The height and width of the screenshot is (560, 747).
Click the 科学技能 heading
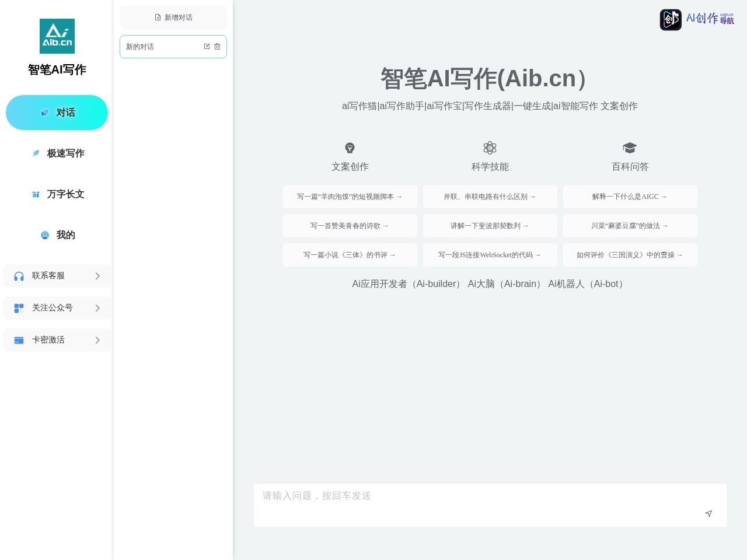click(x=490, y=167)
